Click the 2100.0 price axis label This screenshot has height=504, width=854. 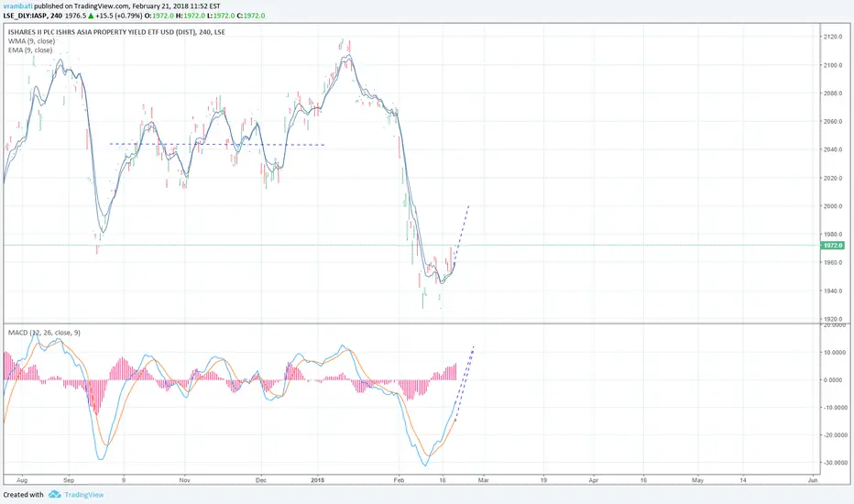click(833, 65)
